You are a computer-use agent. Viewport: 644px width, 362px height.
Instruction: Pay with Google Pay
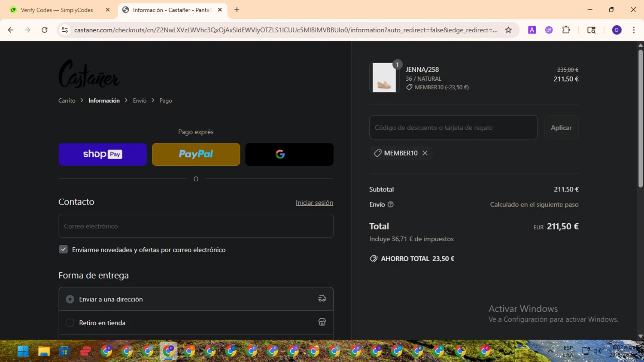[x=289, y=154]
